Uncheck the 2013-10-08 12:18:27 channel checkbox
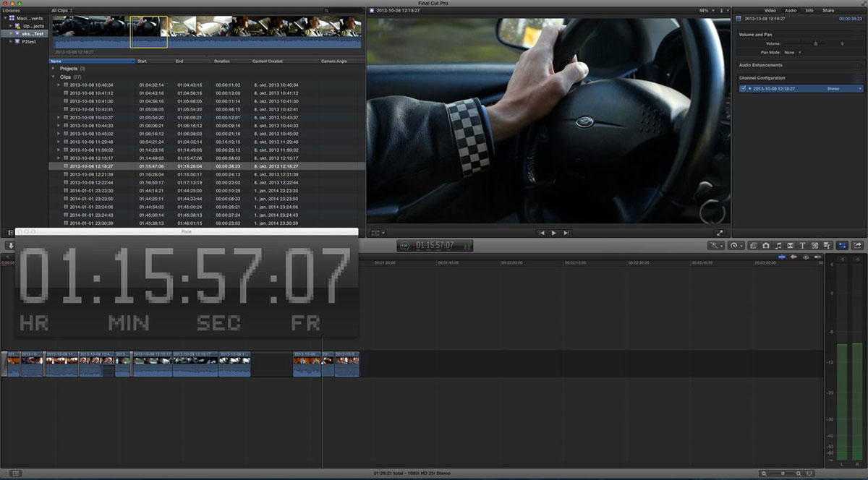The image size is (868, 480). click(x=743, y=88)
